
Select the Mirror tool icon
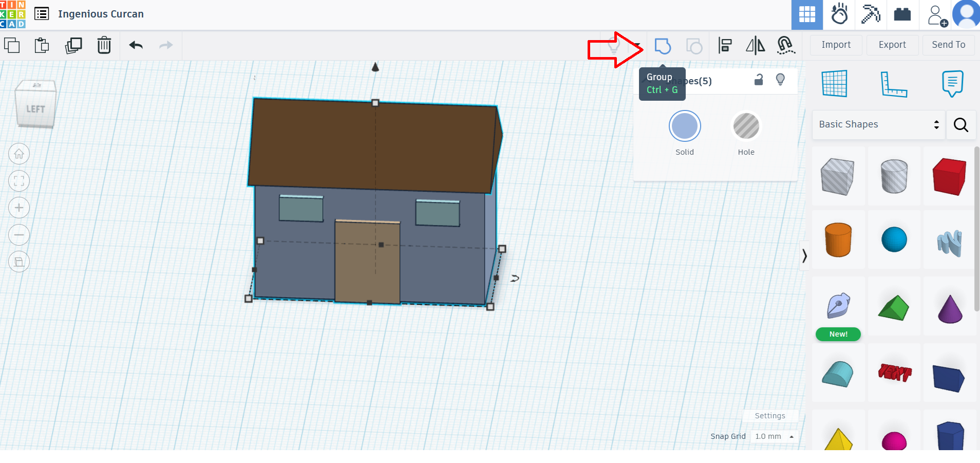[x=755, y=46]
